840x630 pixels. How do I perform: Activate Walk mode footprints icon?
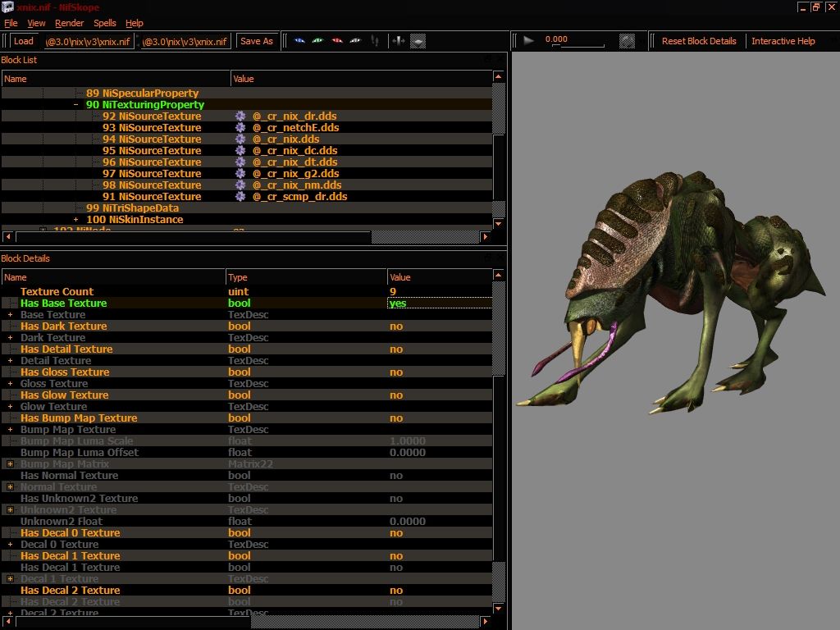click(375, 41)
